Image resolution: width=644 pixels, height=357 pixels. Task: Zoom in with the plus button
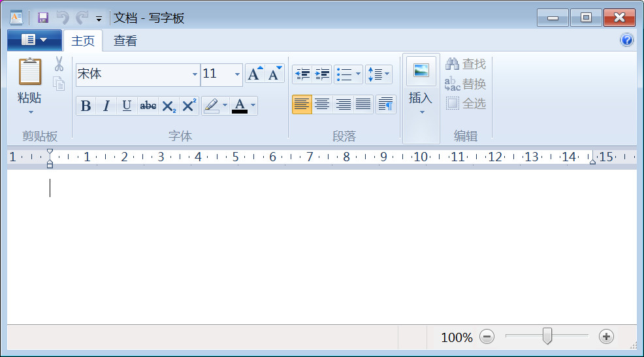pos(606,337)
